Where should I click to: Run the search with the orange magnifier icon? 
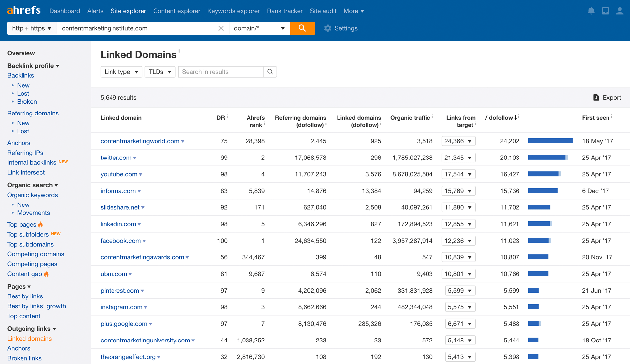(302, 28)
